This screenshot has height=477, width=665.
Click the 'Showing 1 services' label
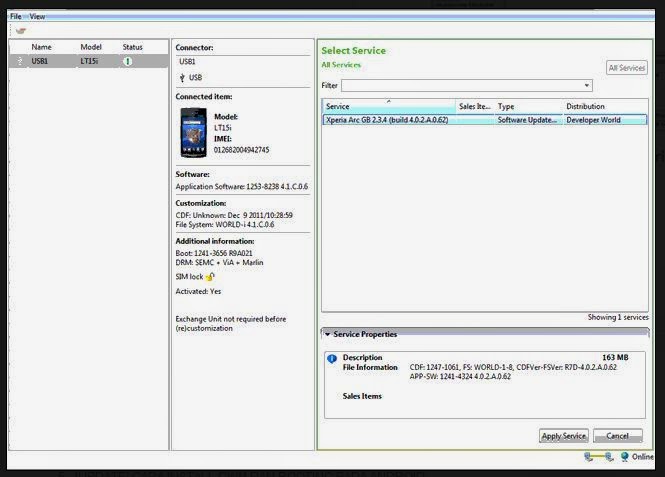coord(618,317)
